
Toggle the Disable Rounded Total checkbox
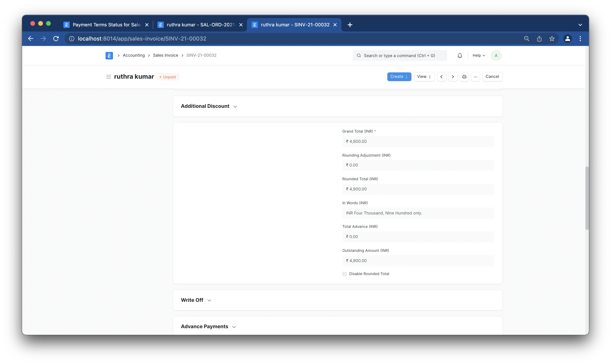pyautogui.click(x=344, y=274)
